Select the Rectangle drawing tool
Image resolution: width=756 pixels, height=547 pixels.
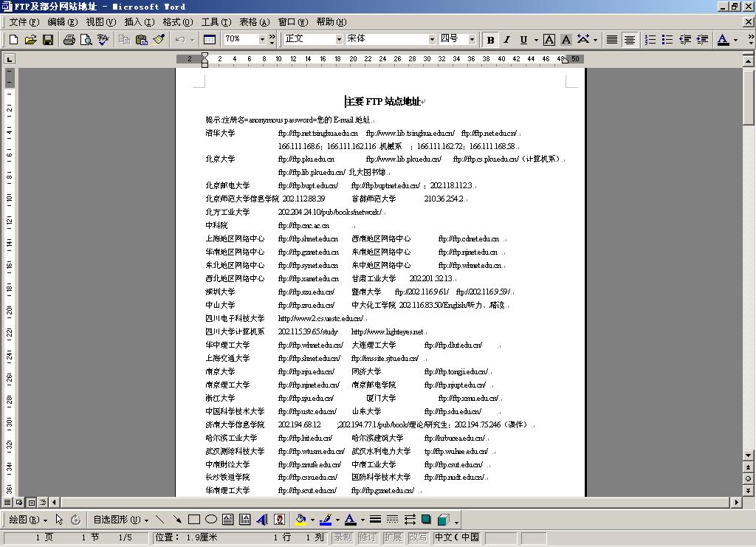point(194,520)
